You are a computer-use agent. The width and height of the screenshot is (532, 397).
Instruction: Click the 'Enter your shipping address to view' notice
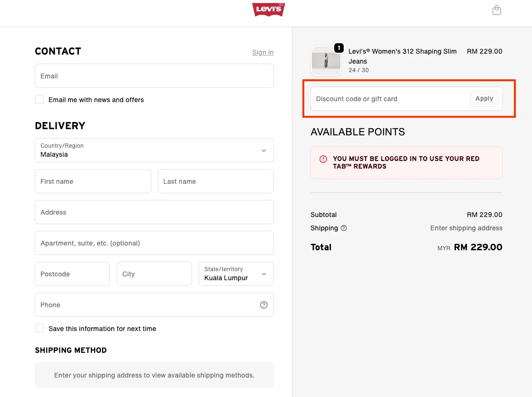click(154, 375)
